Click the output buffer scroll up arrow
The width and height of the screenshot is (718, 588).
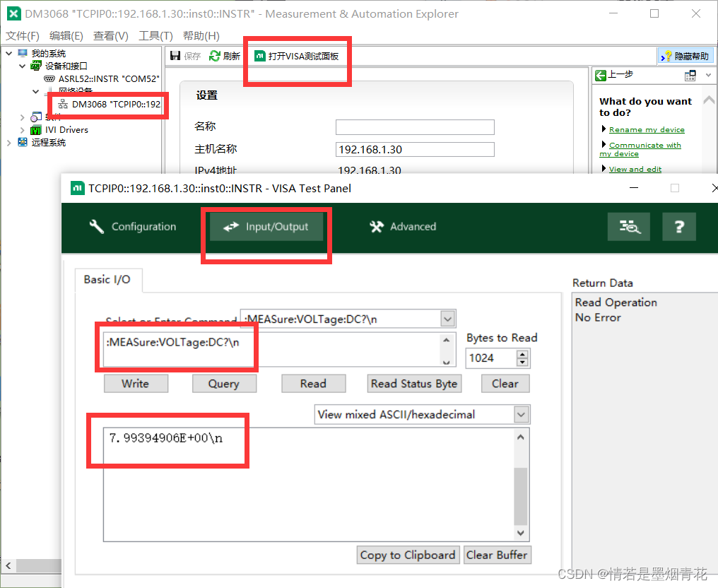[x=521, y=437]
